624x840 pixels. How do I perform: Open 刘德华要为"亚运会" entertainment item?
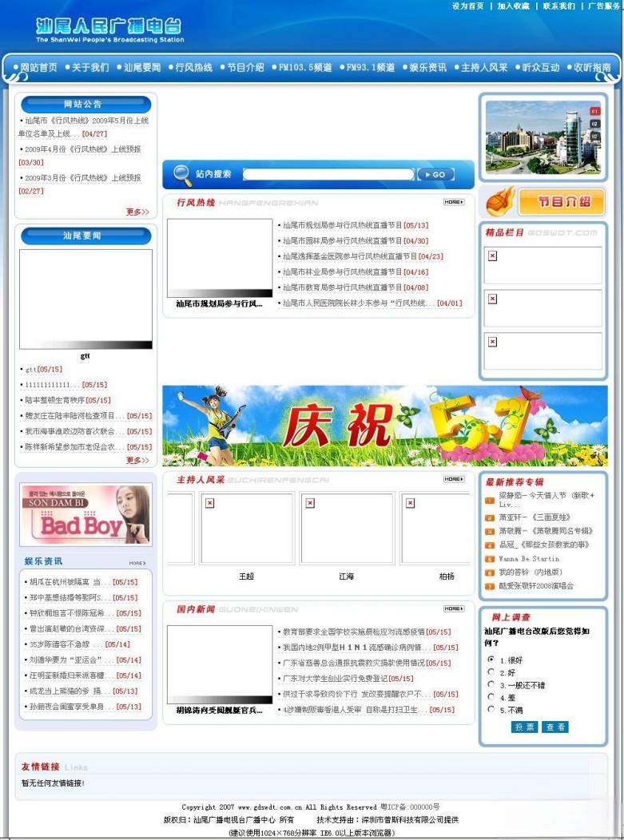click(85, 660)
